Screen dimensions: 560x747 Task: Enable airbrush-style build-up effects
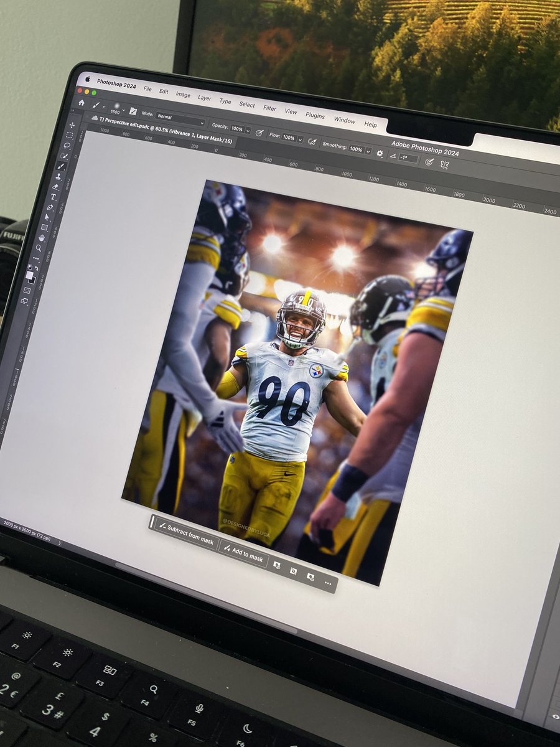[x=312, y=142]
